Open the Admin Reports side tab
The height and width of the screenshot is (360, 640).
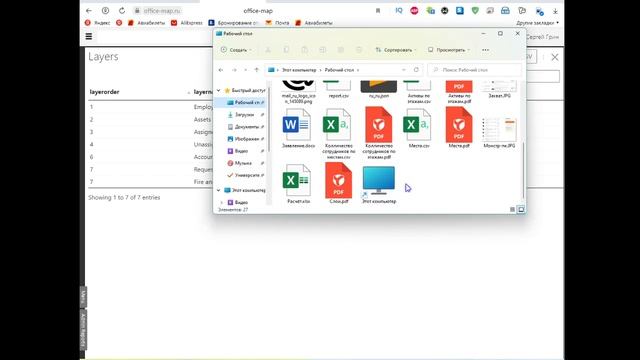pos(83,331)
